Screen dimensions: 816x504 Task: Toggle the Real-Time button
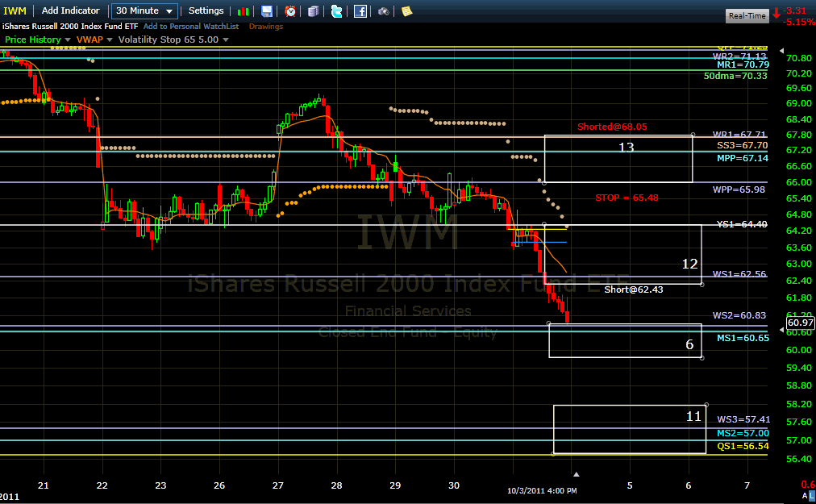pyautogui.click(x=747, y=15)
